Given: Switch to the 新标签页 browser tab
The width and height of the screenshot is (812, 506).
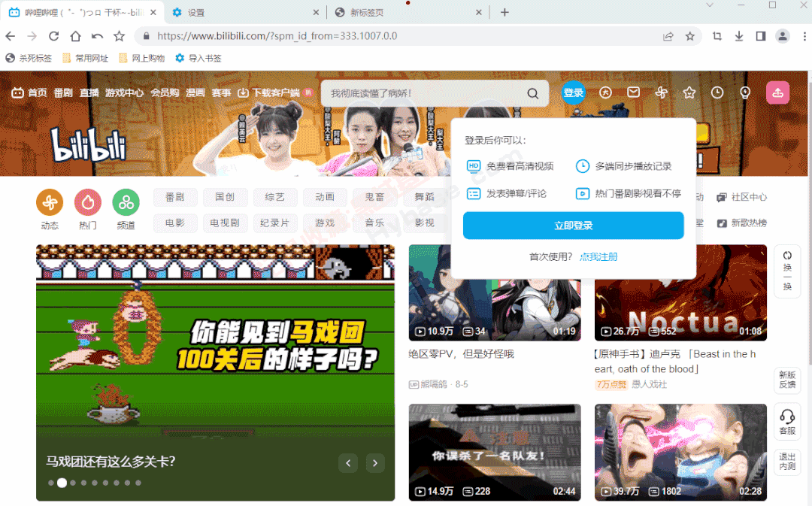Looking at the screenshot, I should pyautogui.click(x=407, y=13).
